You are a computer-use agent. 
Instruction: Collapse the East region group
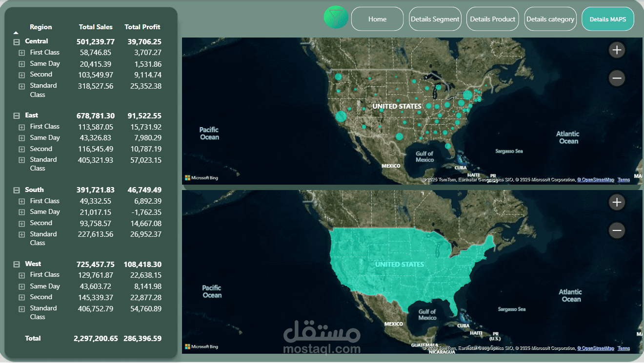16,116
